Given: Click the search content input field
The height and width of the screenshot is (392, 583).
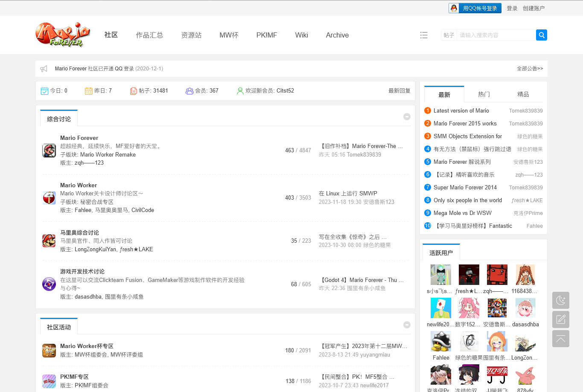Looking at the screenshot, I should coord(496,35).
